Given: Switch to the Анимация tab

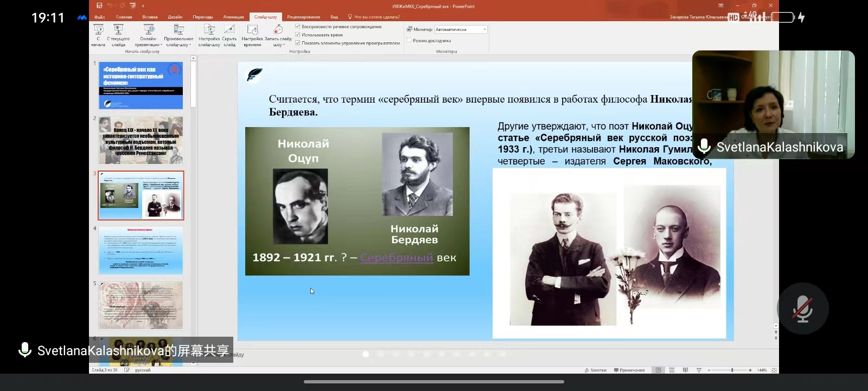Looking at the screenshot, I should pyautogui.click(x=233, y=17).
